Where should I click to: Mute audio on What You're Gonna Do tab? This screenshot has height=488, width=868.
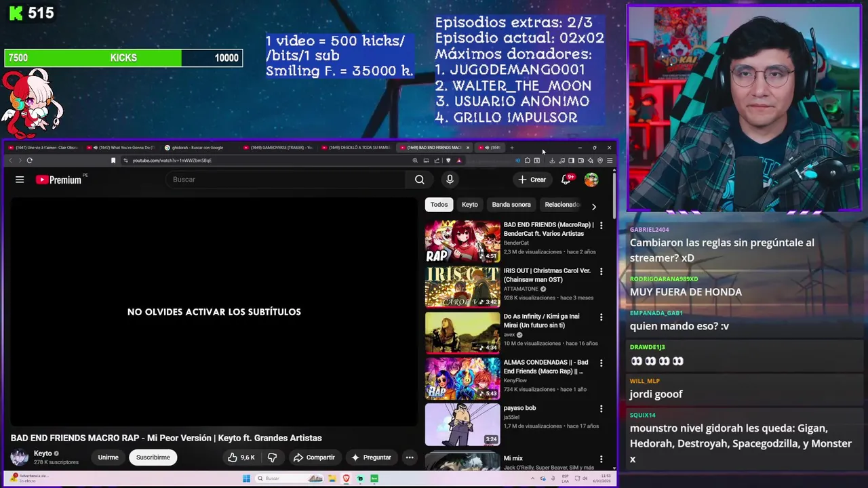pos(96,148)
